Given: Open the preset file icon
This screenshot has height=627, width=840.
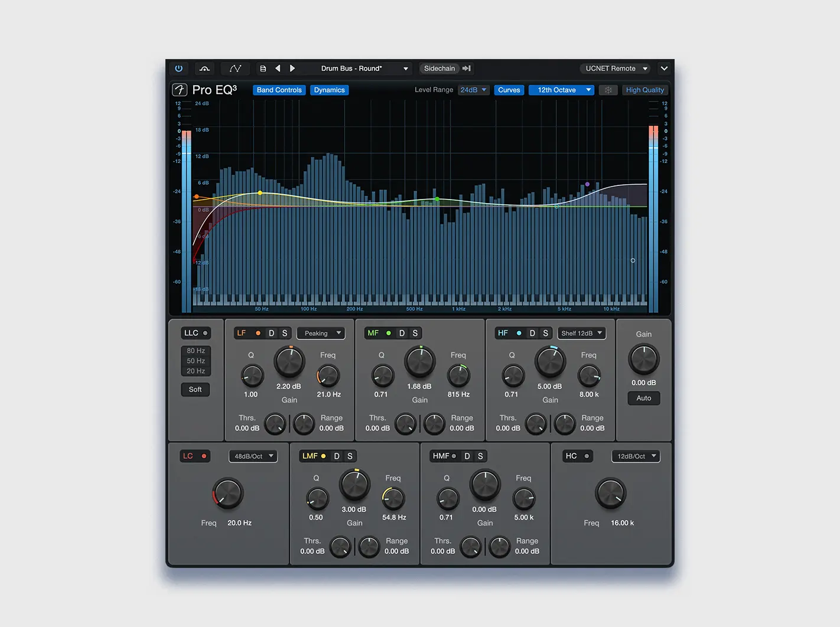Looking at the screenshot, I should (263, 68).
